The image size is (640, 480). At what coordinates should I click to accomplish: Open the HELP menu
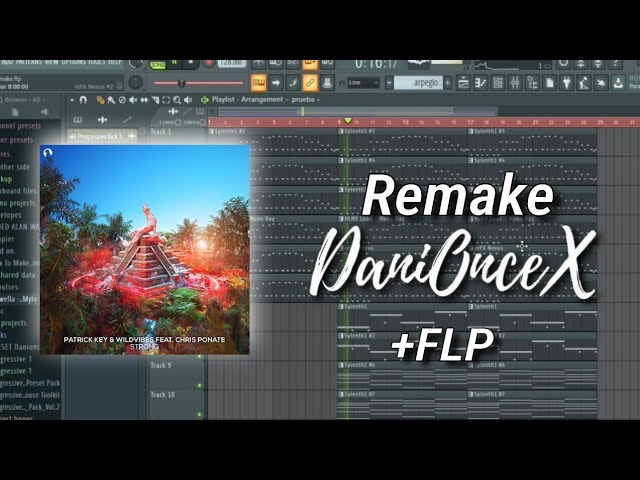tap(115, 62)
